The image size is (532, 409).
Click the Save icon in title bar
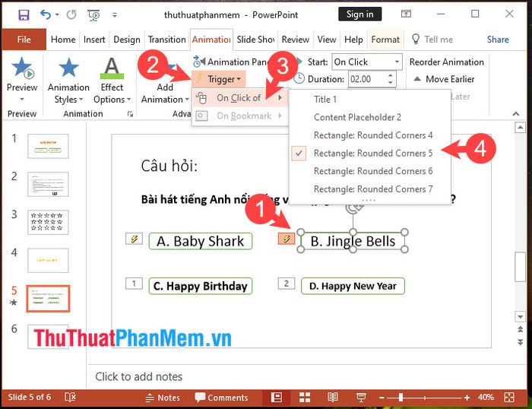[x=24, y=14]
